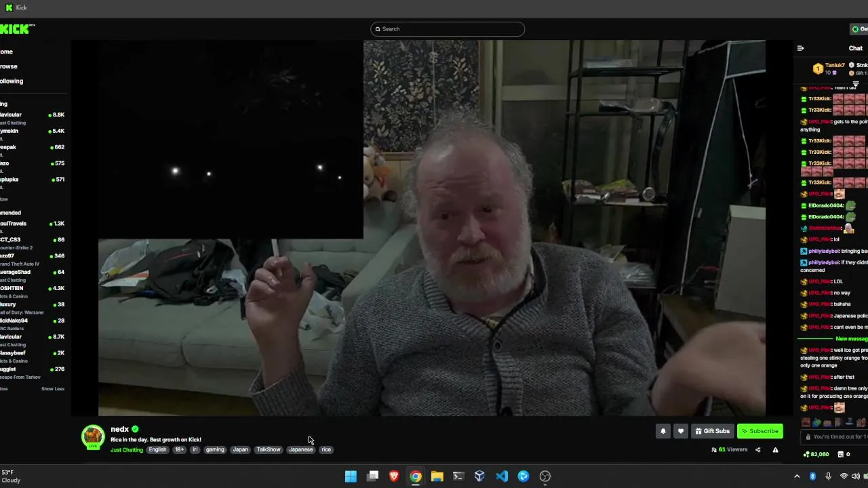Open the OBS Studio taskbar icon
Image resolution: width=868 pixels, height=488 pixels.
[545, 476]
